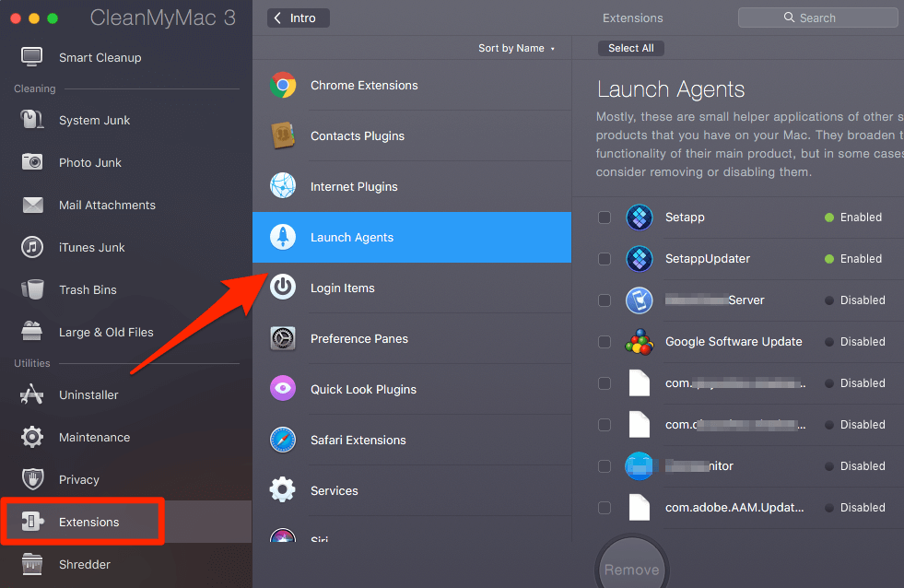Click the 'Privacy' label in sidebar
904x588 pixels.
coord(79,479)
